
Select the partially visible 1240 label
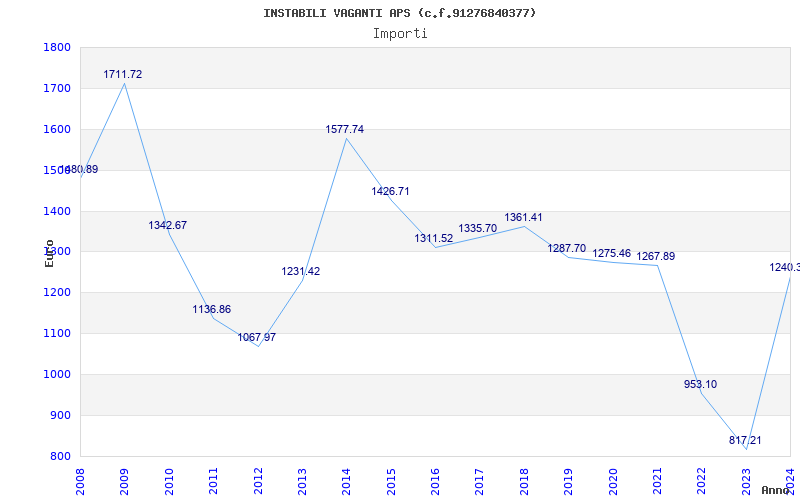[x=785, y=267]
